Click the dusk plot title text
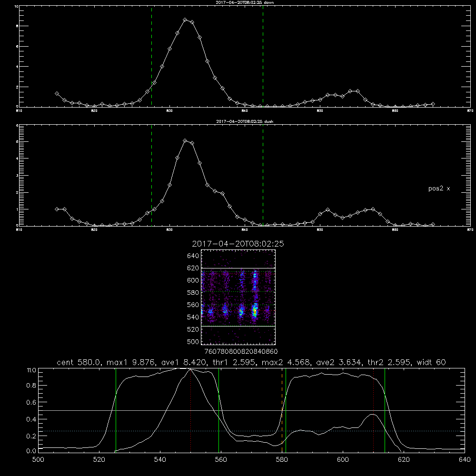The height and width of the screenshot is (476, 476). pyautogui.click(x=245, y=121)
